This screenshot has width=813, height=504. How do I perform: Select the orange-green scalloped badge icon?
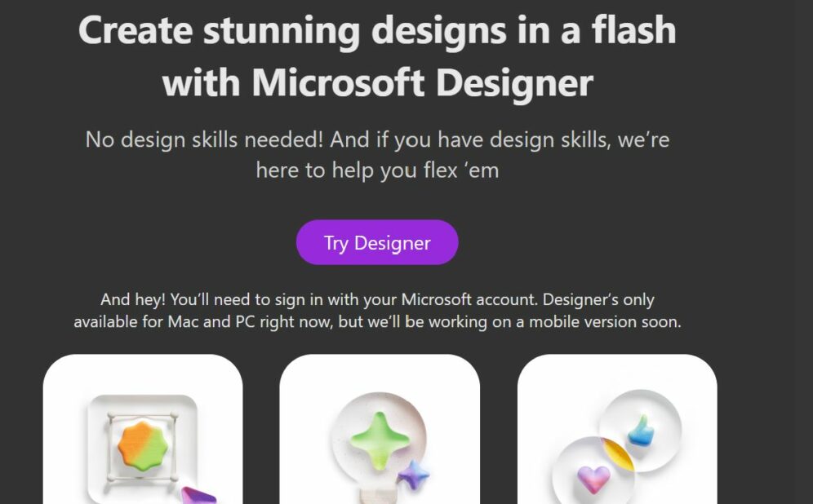click(143, 445)
